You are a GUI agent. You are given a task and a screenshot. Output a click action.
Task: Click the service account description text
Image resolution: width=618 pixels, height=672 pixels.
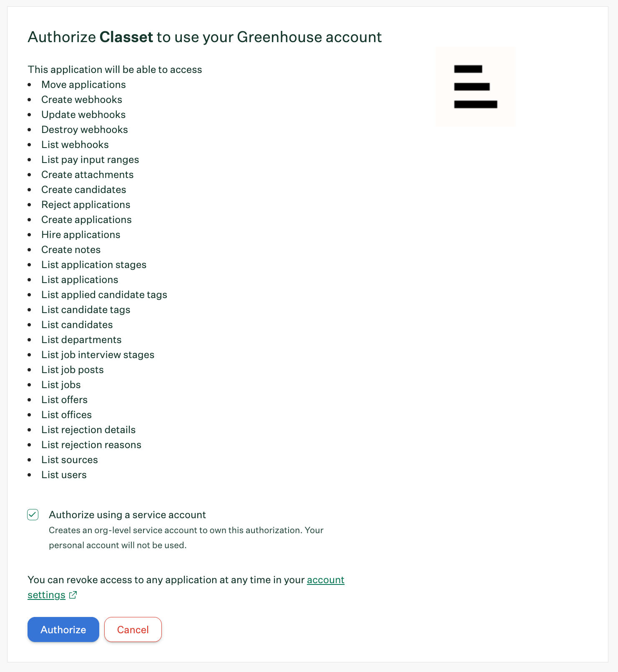coord(186,538)
